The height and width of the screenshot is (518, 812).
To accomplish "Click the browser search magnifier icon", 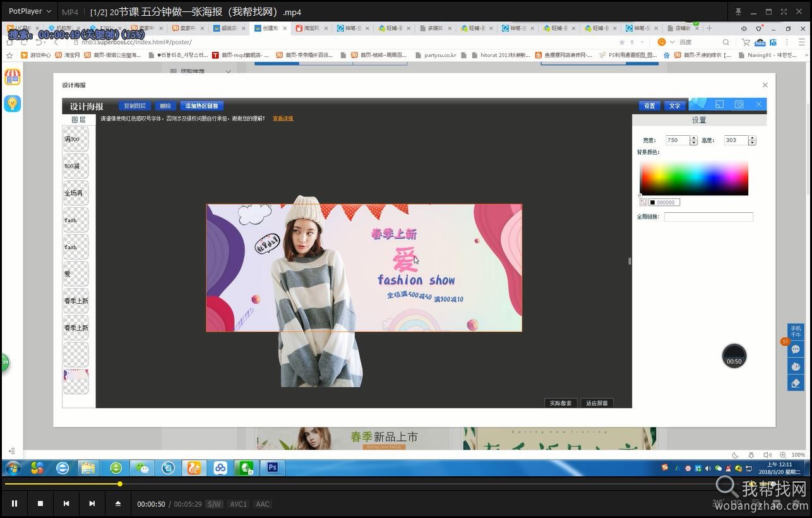I will [726, 42].
